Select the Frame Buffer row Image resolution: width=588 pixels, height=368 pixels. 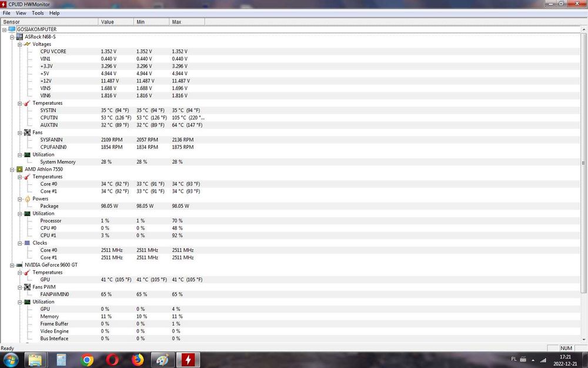[290, 324]
